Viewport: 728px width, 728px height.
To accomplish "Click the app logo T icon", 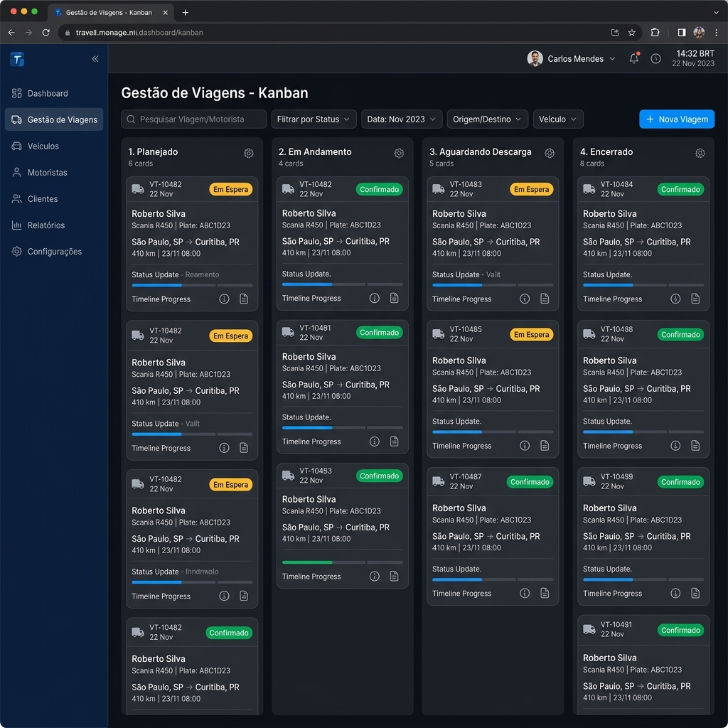I will click(x=17, y=59).
